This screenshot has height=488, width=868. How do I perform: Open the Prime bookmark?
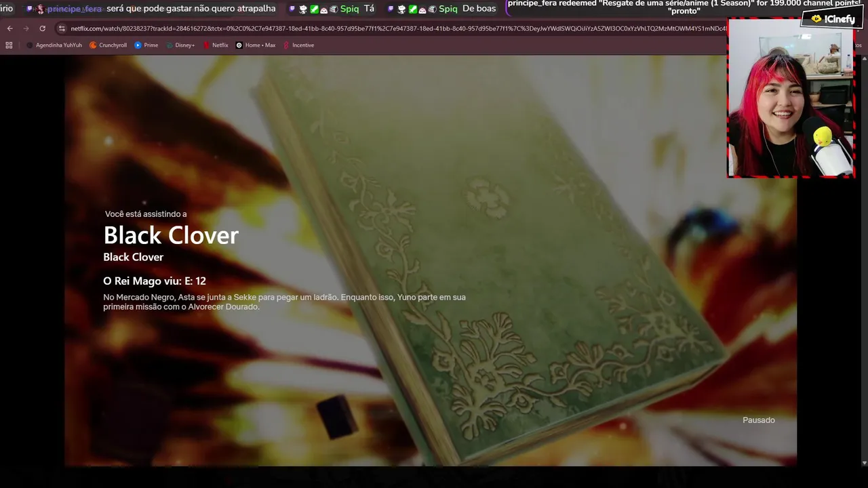click(146, 45)
